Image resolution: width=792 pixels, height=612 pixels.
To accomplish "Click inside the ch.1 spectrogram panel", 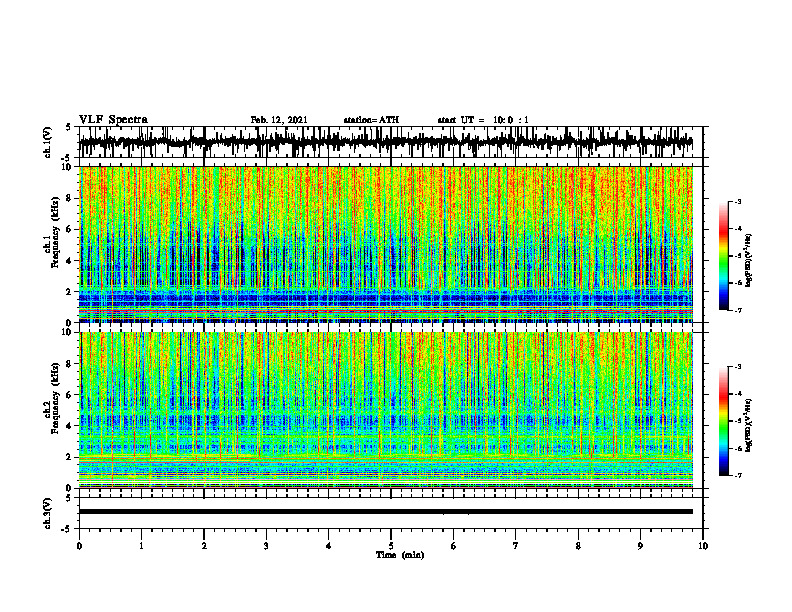I will tap(386, 244).
